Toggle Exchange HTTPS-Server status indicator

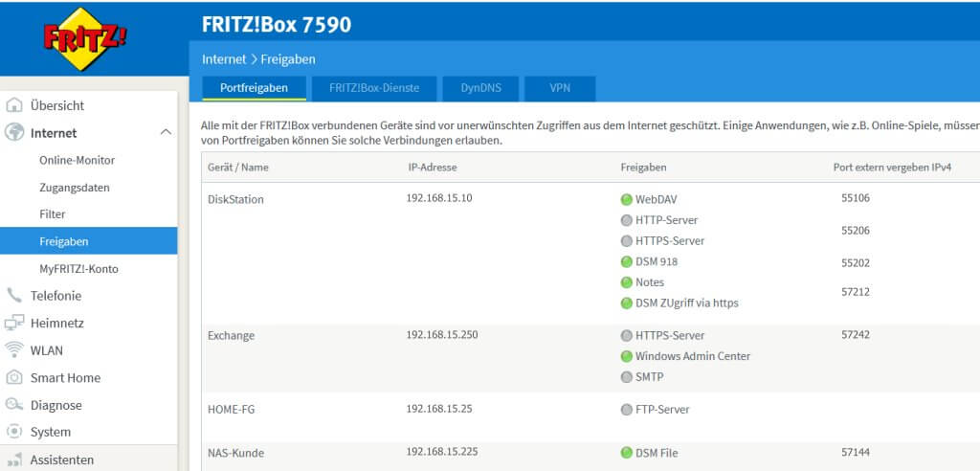tap(626, 335)
